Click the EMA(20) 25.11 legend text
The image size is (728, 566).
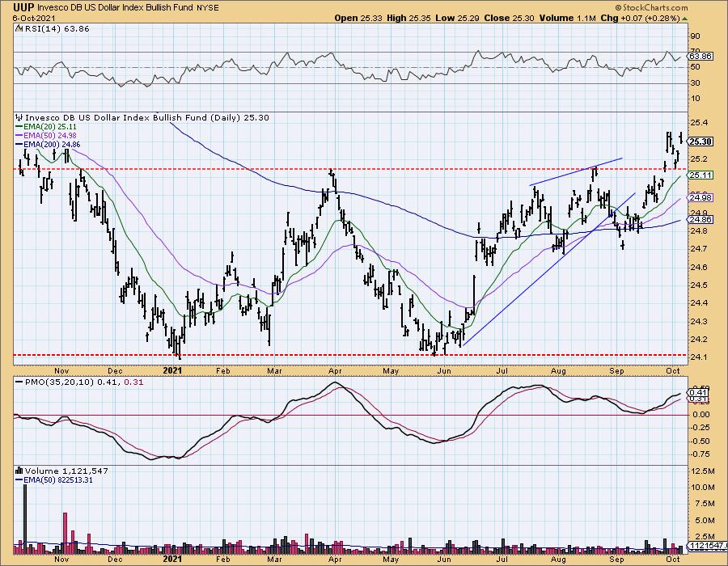pyautogui.click(x=50, y=127)
